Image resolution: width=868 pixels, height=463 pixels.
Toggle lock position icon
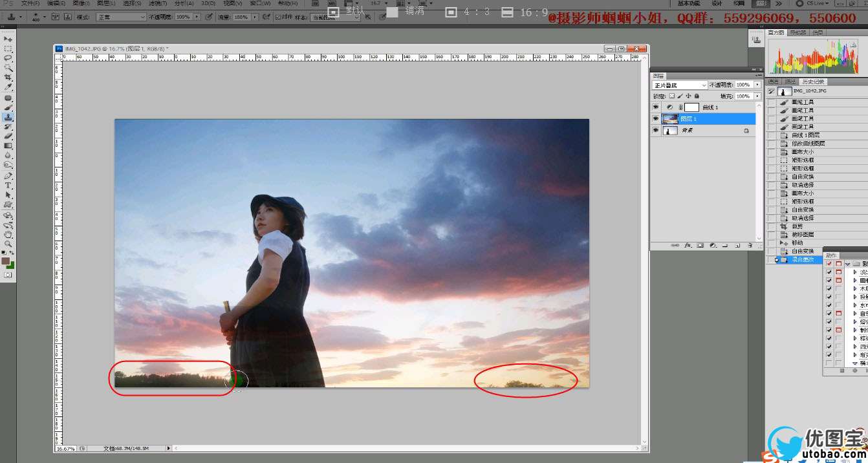pos(688,96)
